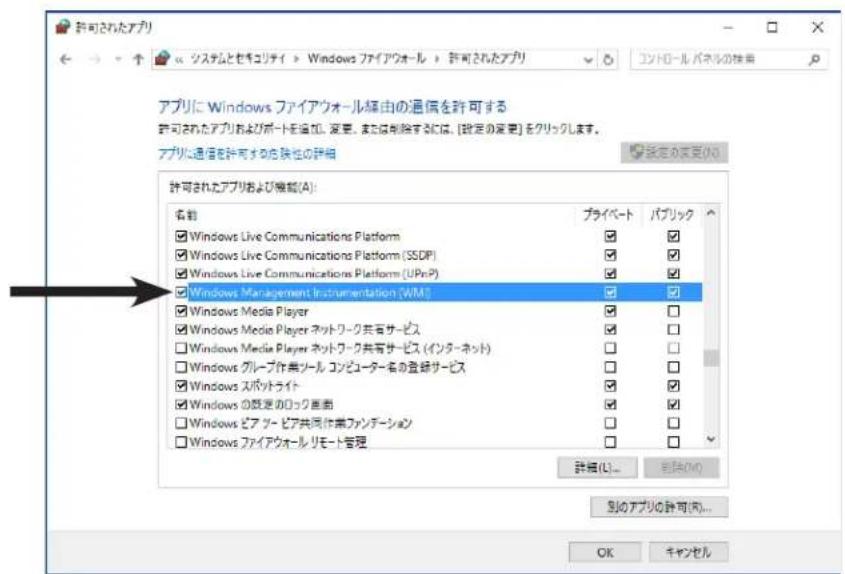The height and width of the screenshot is (574, 845).
Task: Open the recent locations dropdown arrow
Action: (118, 59)
